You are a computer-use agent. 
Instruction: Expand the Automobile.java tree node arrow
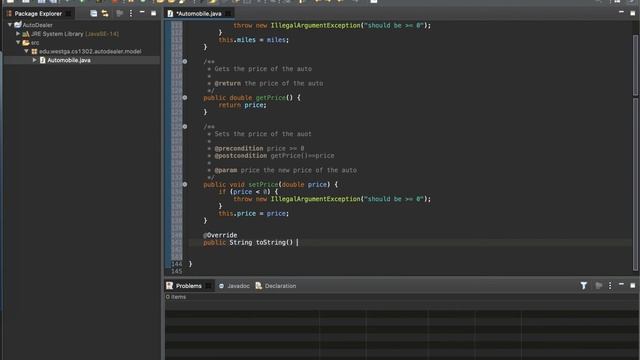click(x=35, y=60)
